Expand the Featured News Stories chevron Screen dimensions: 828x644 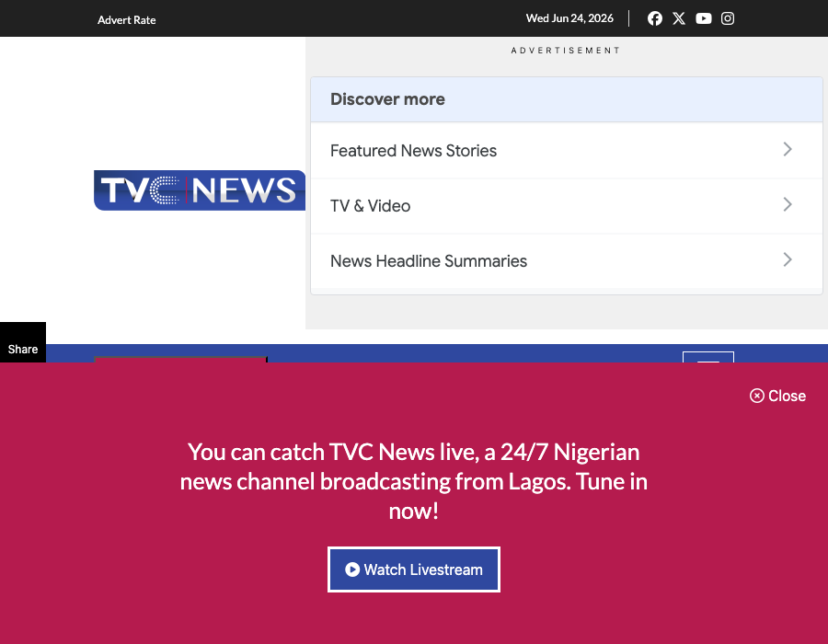(x=788, y=149)
